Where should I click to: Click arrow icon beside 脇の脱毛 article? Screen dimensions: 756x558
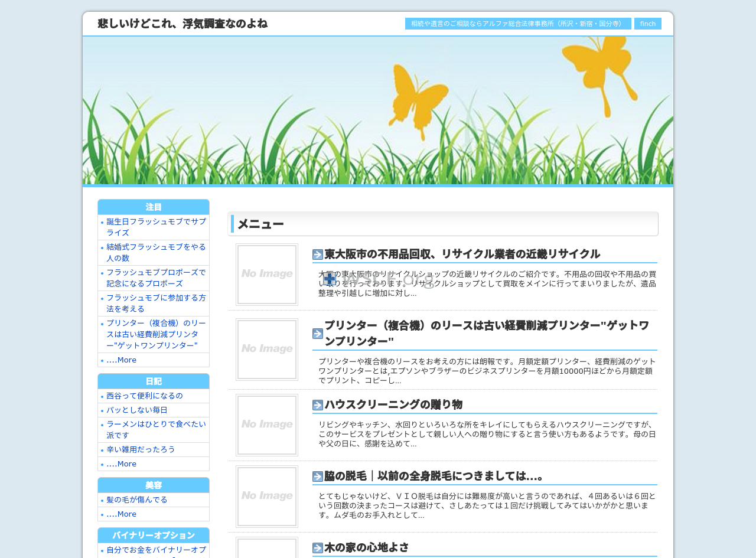pyautogui.click(x=318, y=477)
